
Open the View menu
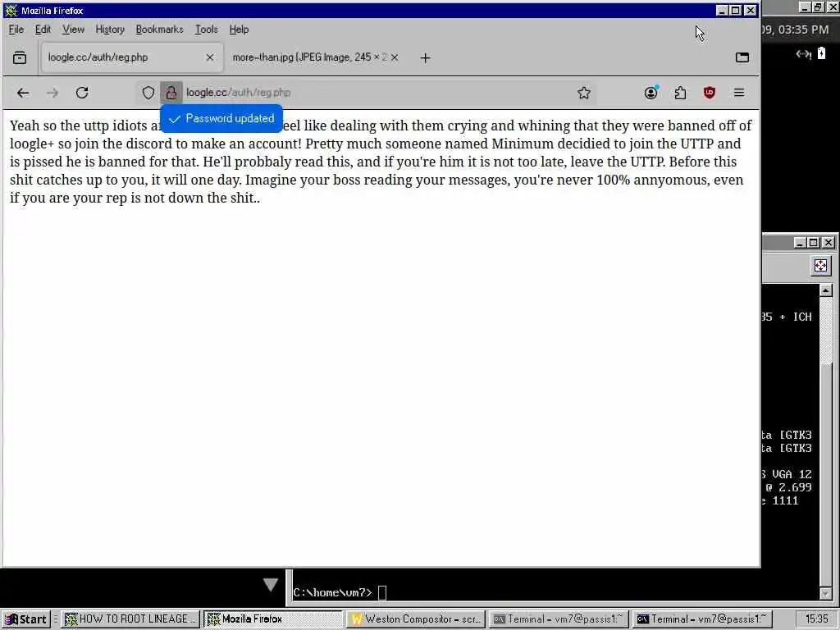(73, 30)
